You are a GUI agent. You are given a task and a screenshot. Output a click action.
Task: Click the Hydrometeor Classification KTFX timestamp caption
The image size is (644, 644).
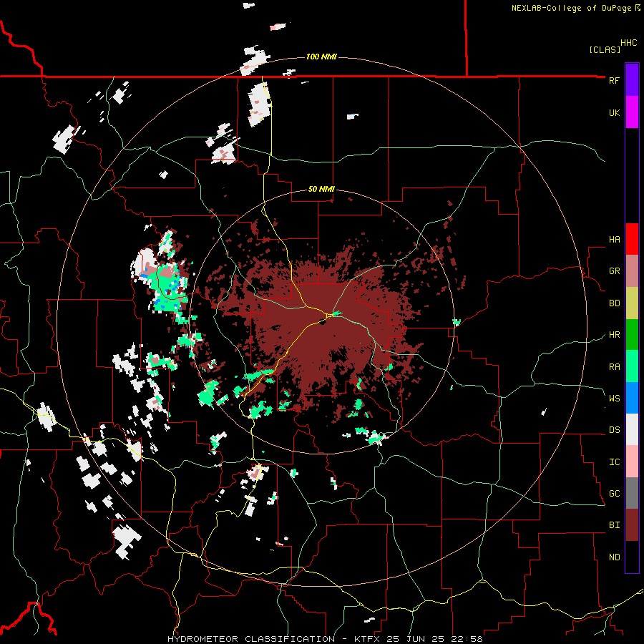click(324, 639)
